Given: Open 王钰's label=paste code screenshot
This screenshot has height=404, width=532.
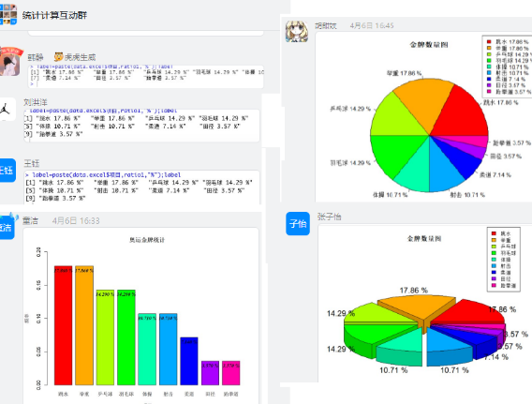Looking at the screenshot, I should [142, 187].
